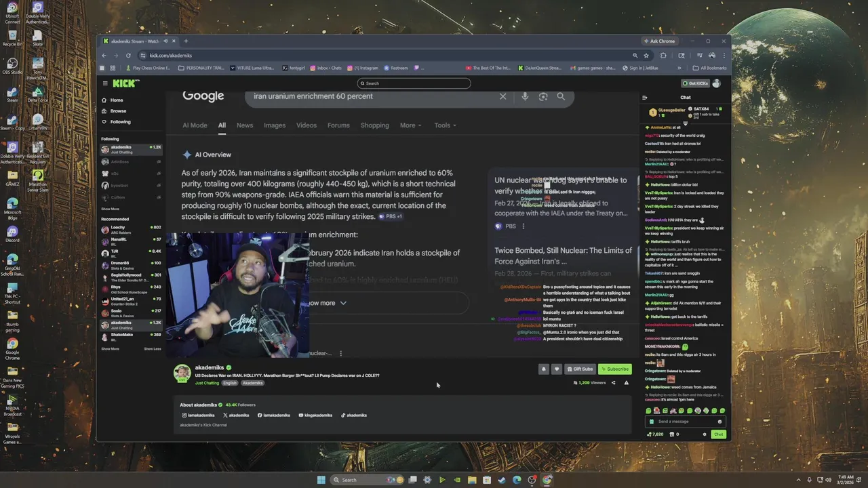The image size is (868, 488).
Task: Open the All Bookmarks folder
Action: click(x=709, y=68)
